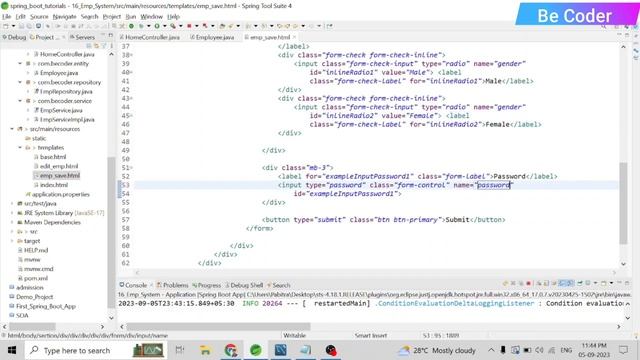
Task: Click the Remove Launch X icon in Console
Action: click(513, 283)
